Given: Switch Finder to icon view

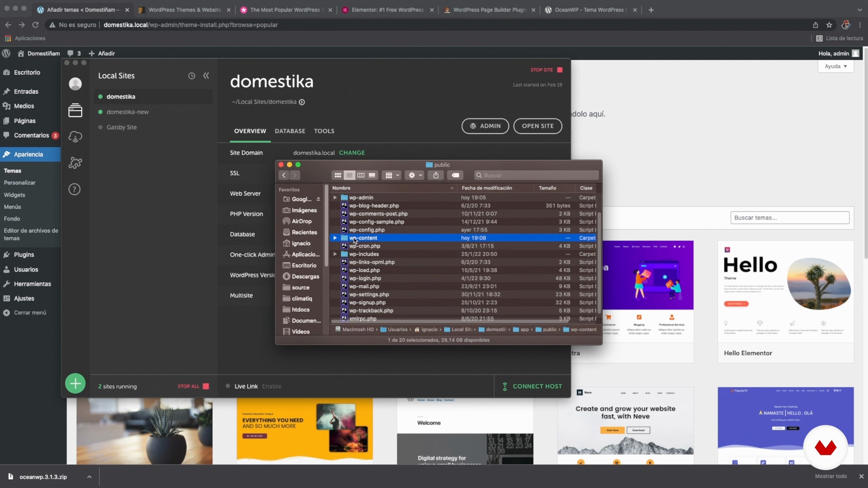Looking at the screenshot, I should click(x=338, y=175).
